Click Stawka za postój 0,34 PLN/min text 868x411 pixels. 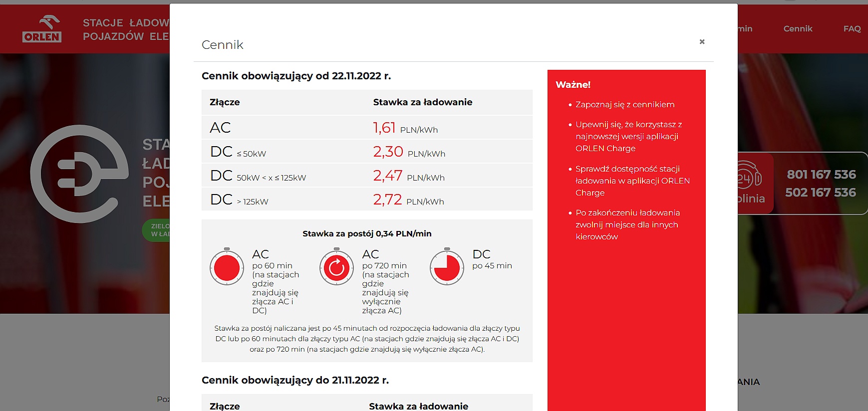tap(367, 233)
